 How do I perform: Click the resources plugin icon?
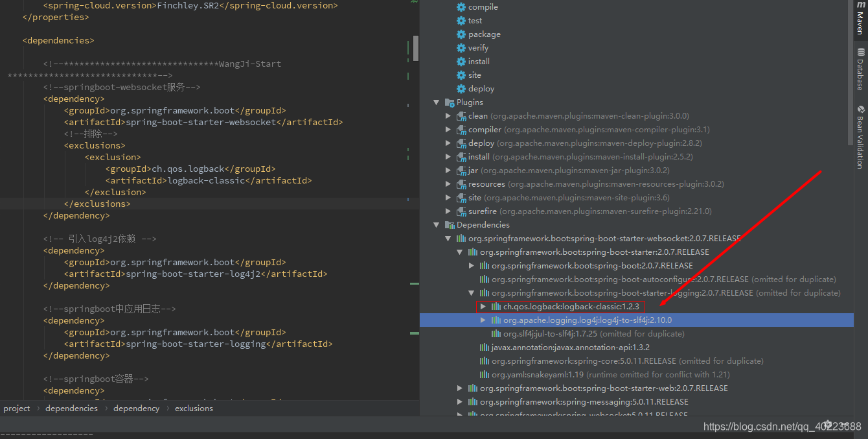click(461, 184)
